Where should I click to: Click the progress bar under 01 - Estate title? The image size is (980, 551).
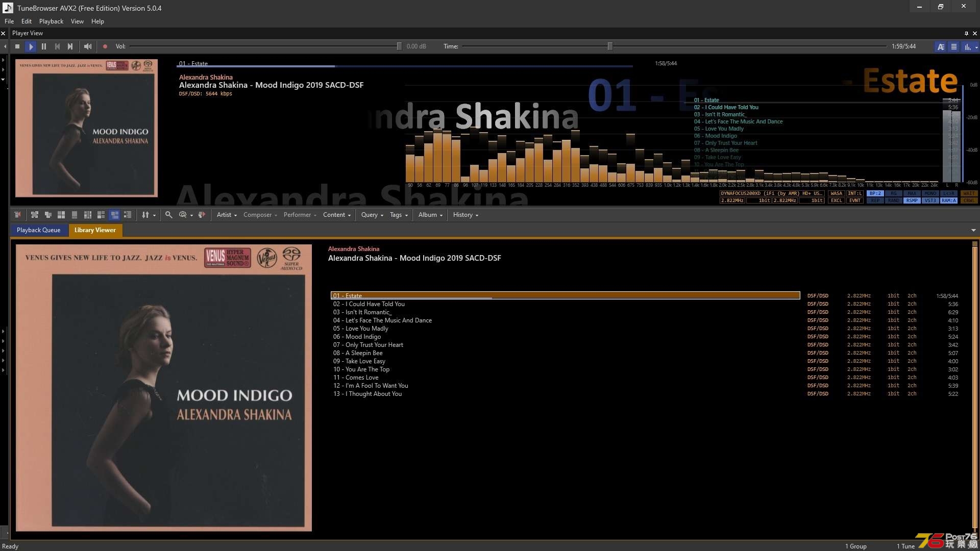tap(405, 66)
